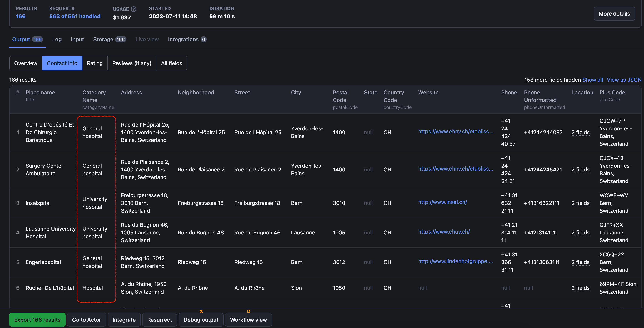This screenshot has height=328, width=644.
Task: Select the Rating view toggle
Action: (x=95, y=63)
